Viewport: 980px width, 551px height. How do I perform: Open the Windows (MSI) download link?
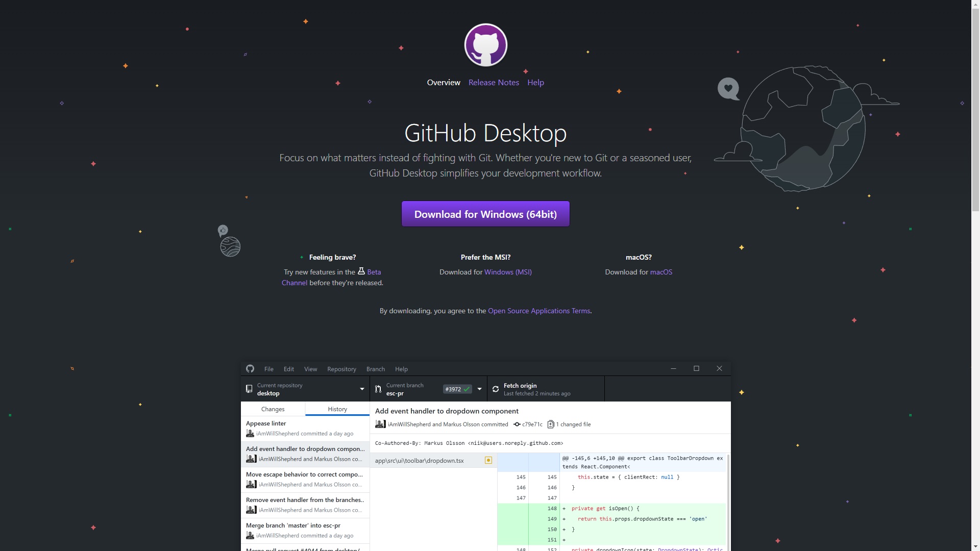point(508,272)
